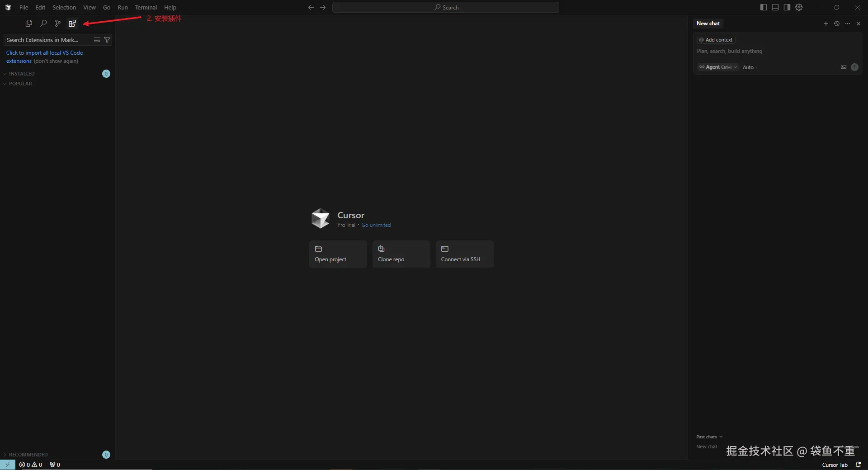Open the Explorer view icon
This screenshot has height=470, width=868.
coord(29,23)
